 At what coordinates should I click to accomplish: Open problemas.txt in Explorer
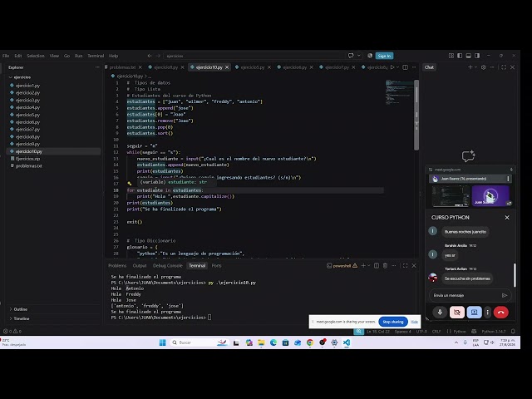point(29,166)
